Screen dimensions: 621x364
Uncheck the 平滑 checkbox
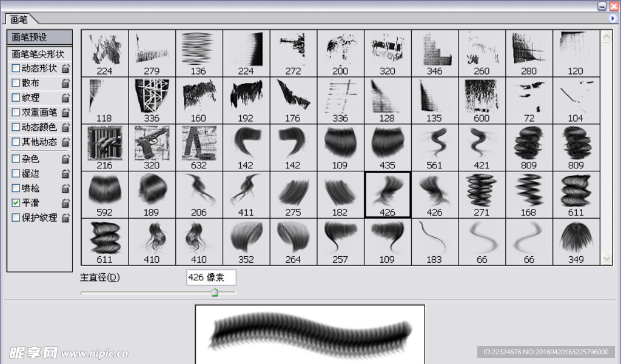(x=16, y=203)
